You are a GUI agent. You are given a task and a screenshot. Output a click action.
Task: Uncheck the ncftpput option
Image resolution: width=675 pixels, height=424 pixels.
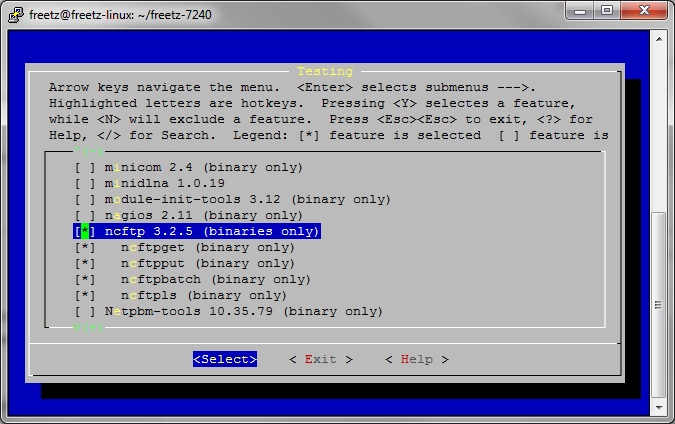click(85, 263)
